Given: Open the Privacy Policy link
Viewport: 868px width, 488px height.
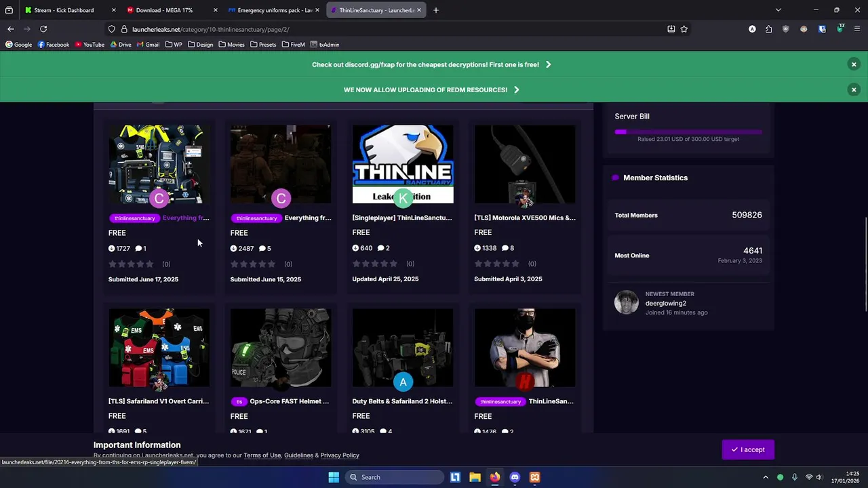Looking at the screenshot, I should (x=340, y=455).
